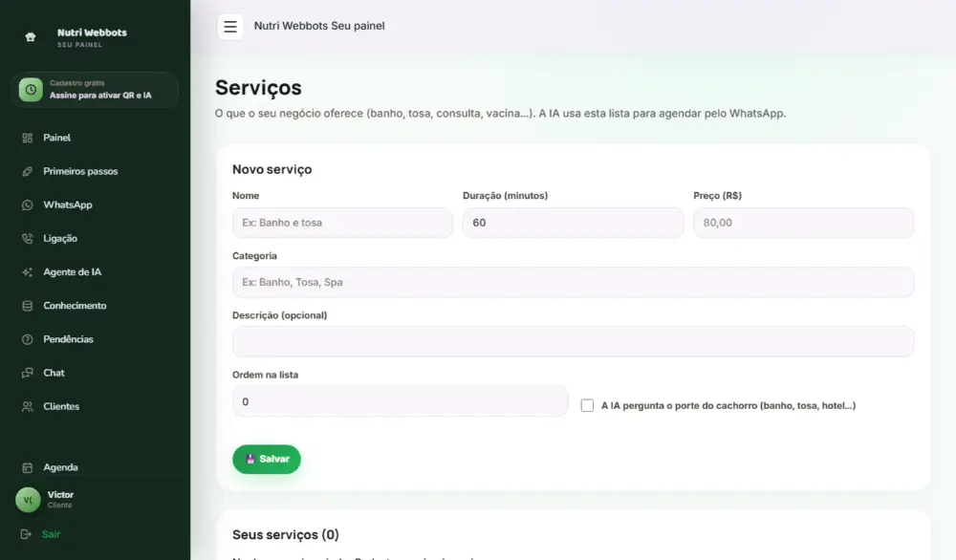
Task: Click the Conhecimento database icon
Action: 28,306
